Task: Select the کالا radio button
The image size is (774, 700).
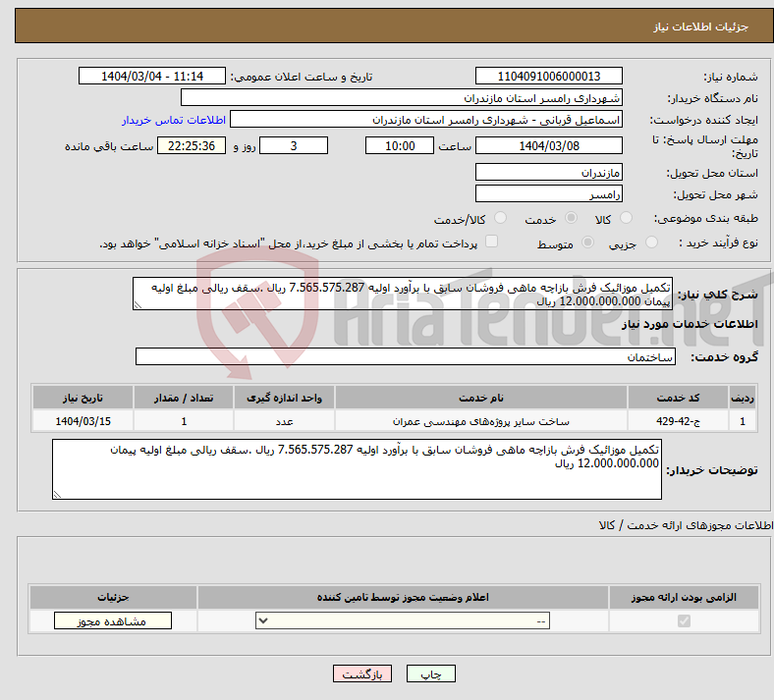Action: (x=626, y=218)
